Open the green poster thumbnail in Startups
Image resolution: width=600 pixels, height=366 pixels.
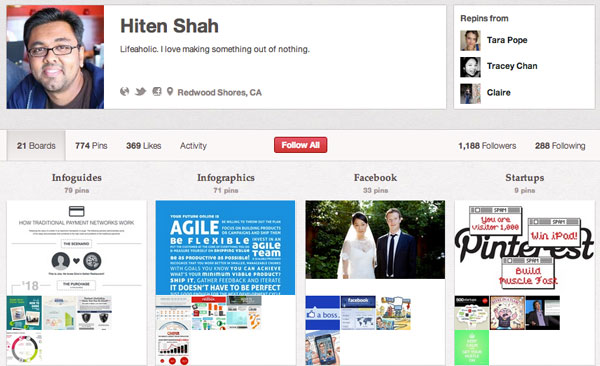(472, 348)
